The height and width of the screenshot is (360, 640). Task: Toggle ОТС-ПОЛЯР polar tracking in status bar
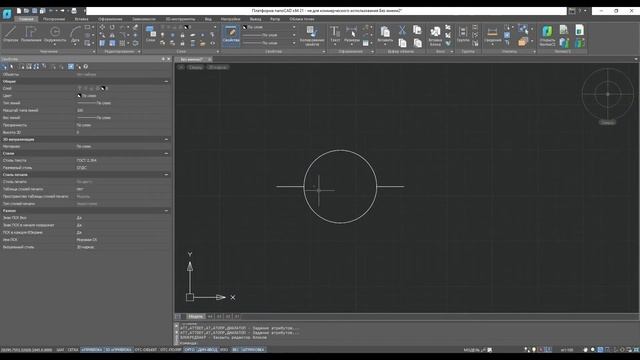pyautogui.click(x=171, y=350)
